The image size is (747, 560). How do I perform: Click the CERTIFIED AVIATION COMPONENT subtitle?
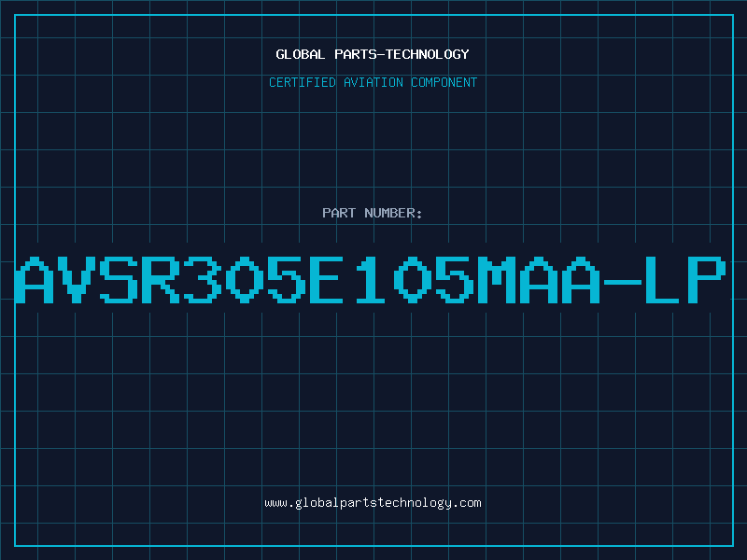coord(373,82)
